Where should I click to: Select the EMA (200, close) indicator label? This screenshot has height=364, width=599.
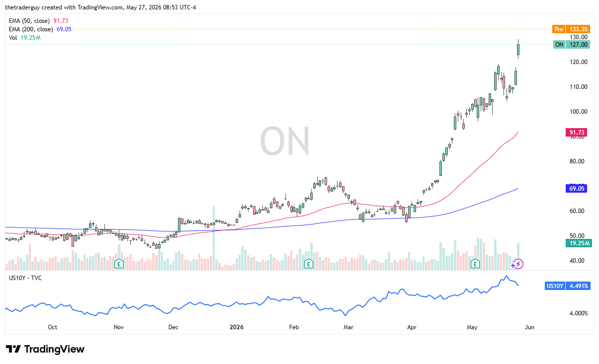[31, 29]
